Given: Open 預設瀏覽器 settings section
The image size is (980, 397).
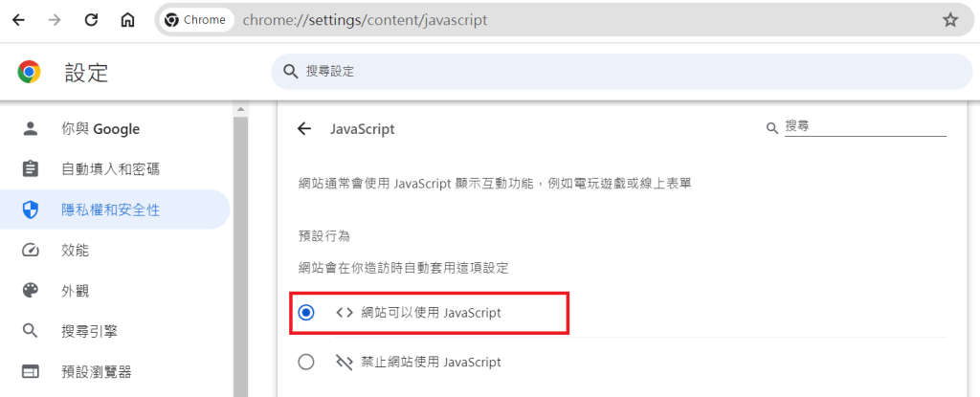Looking at the screenshot, I should pyautogui.click(x=96, y=371).
